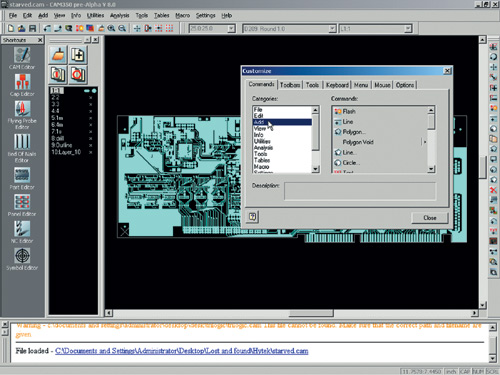
Task: Open the Macro menu
Action: [x=182, y=15]
